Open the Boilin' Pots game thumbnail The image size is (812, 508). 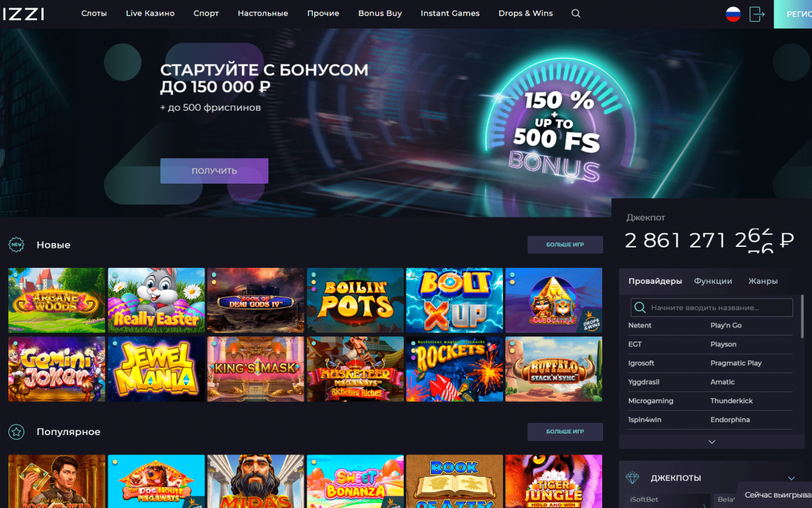tap(355, 300)
